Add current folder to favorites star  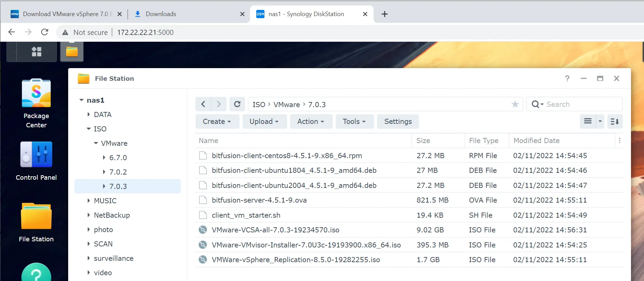[515, 104]
